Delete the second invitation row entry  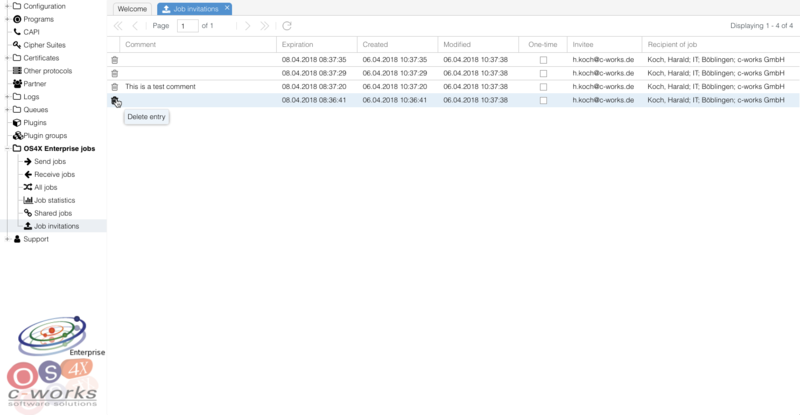114,73
